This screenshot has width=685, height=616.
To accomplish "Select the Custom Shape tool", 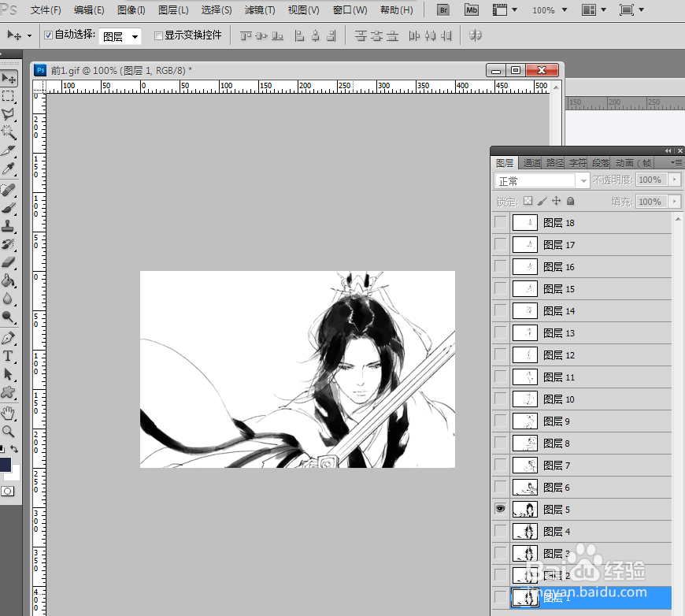I will coord(9,392).
